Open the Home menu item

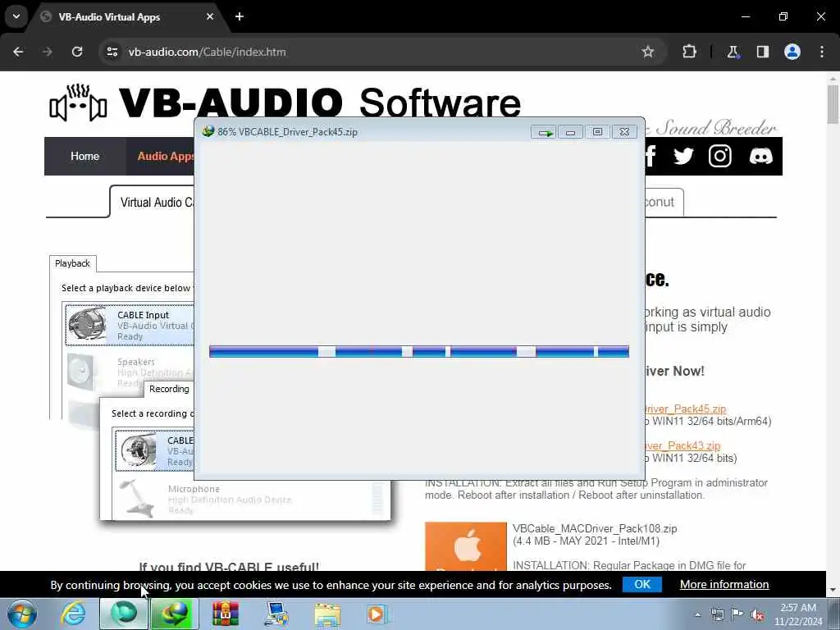coord(85,157)
